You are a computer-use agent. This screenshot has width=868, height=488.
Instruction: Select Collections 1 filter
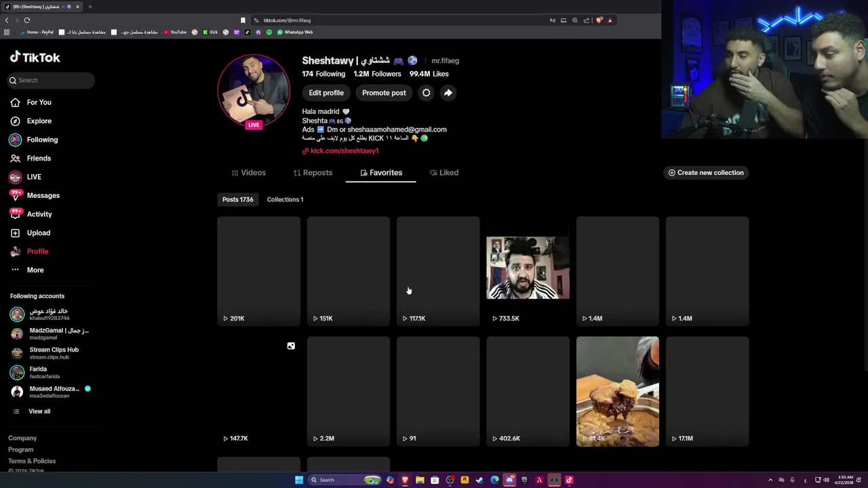285,199
